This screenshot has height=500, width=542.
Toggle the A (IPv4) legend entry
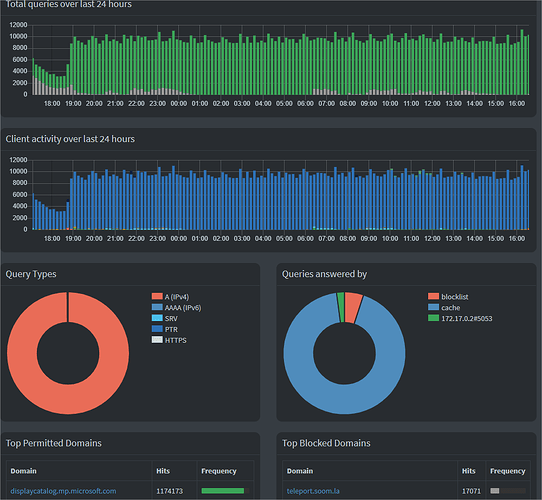click(x=170, y=297)
